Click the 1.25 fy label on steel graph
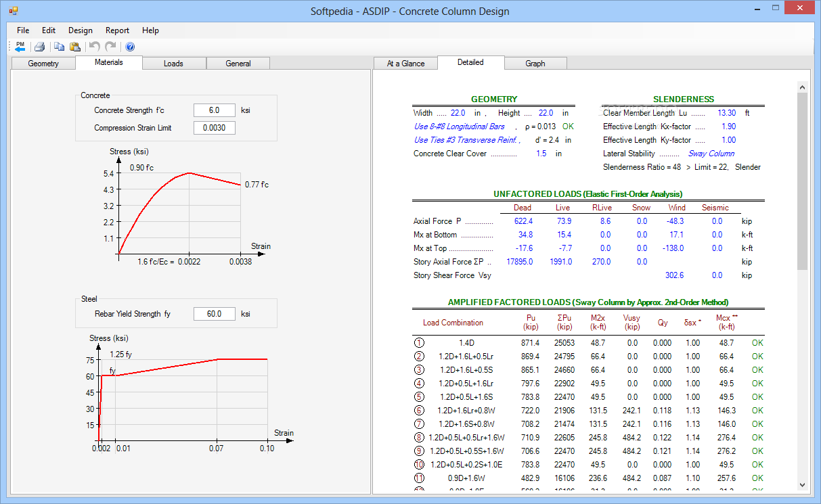The width and height of the screenshot is (821, 504). pyautogui.click(x=120, y=354)
